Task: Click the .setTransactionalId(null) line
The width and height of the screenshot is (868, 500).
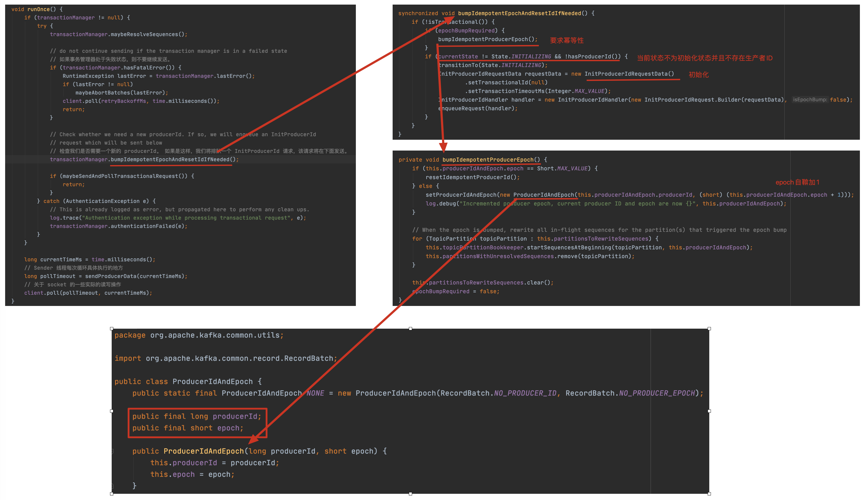Action: point(506,82)
